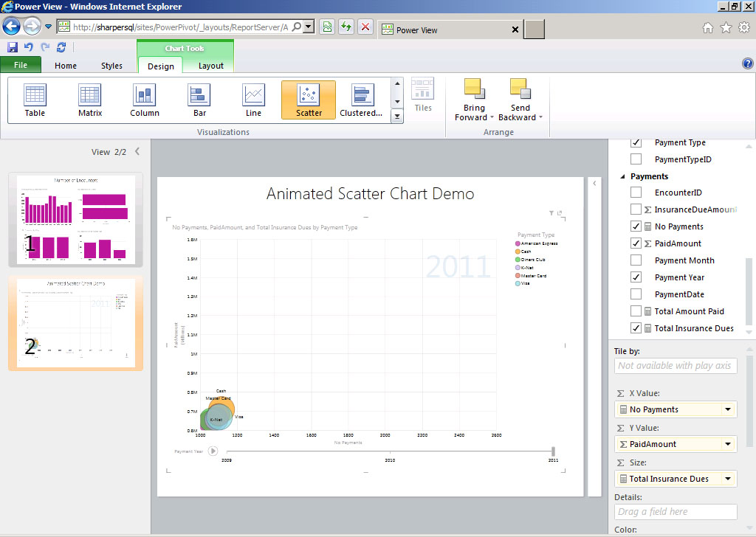756x537 pixels.
Task: Collapse the Payments table tree
Action: tap(622, 176)
